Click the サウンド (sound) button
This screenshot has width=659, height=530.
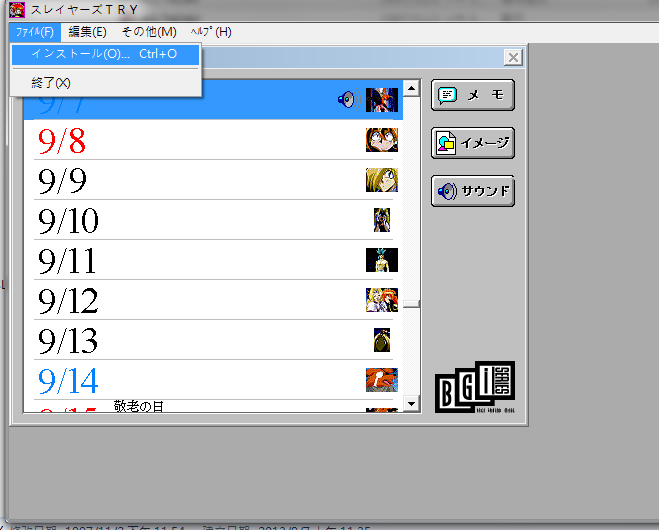pos(473,191)
